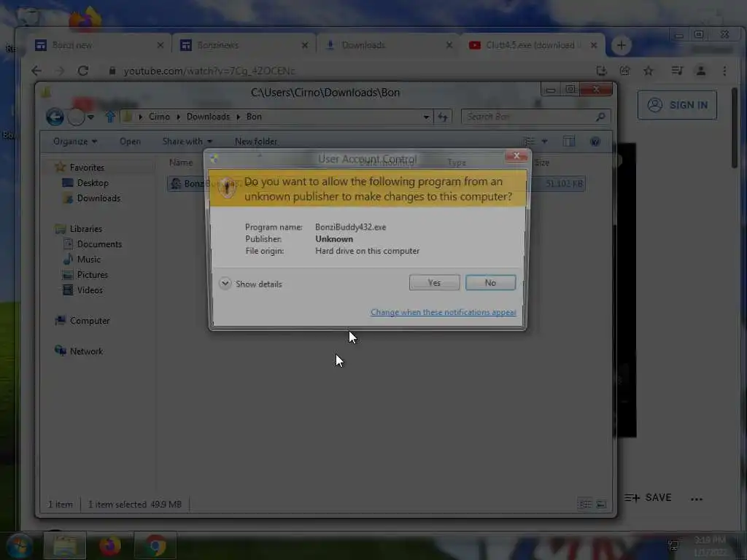Open Chrome from the taskbar

pyautogui.click(x=155, y=545)
